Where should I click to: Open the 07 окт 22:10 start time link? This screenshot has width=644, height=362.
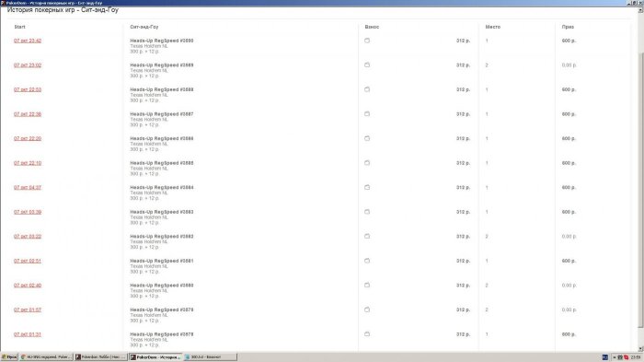pyautogui.click(x=28, y=163)
